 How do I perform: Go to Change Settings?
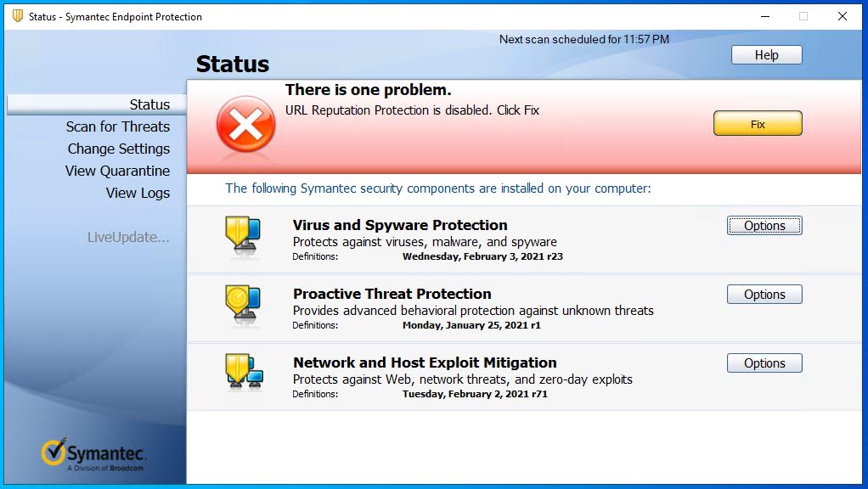coord(119,149)
